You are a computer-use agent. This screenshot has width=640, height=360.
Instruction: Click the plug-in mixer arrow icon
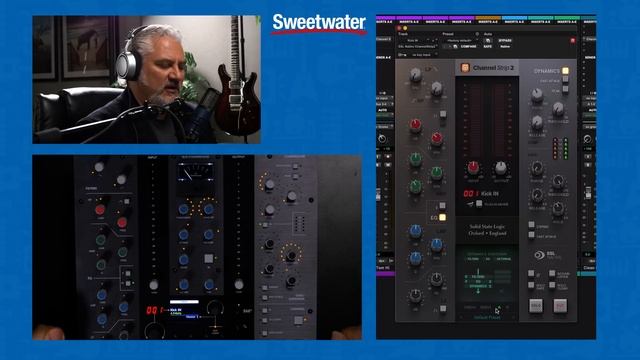470,204
